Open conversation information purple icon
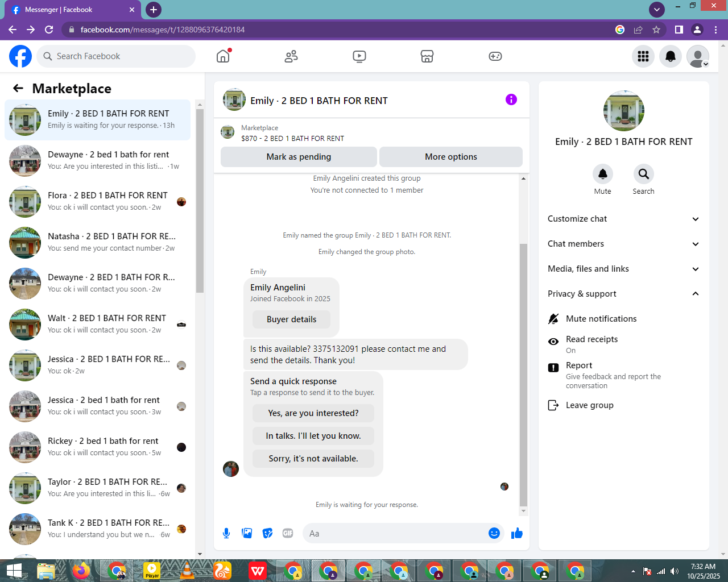 tap(511, 99)
